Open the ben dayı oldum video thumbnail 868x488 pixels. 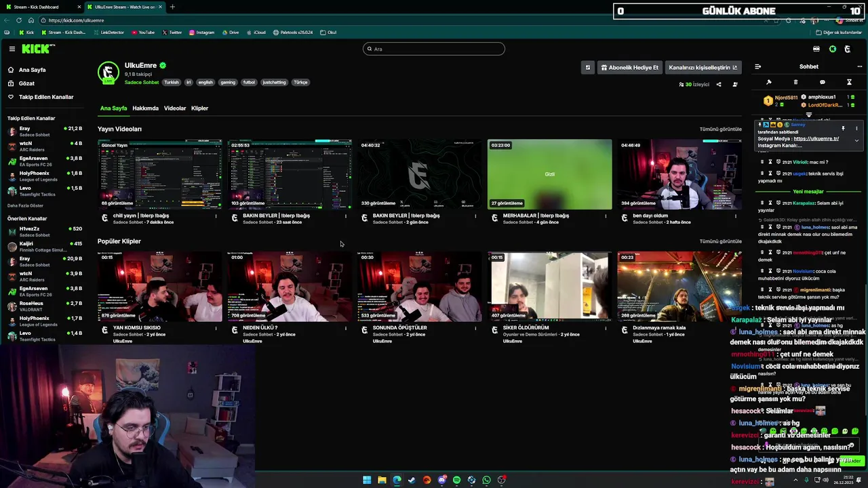(x=679, y=175)
